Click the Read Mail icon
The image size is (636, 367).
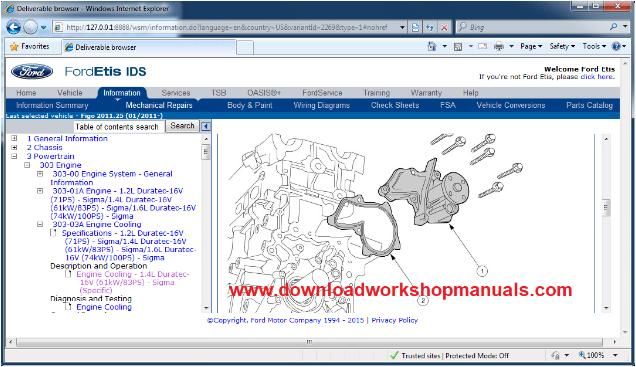(x=482, y=47)
